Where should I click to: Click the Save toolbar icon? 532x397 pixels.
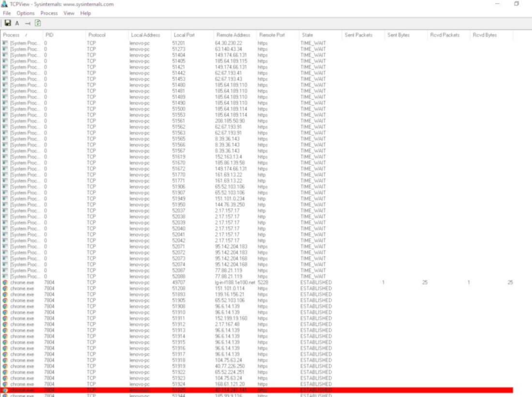[x=7, y=23]
